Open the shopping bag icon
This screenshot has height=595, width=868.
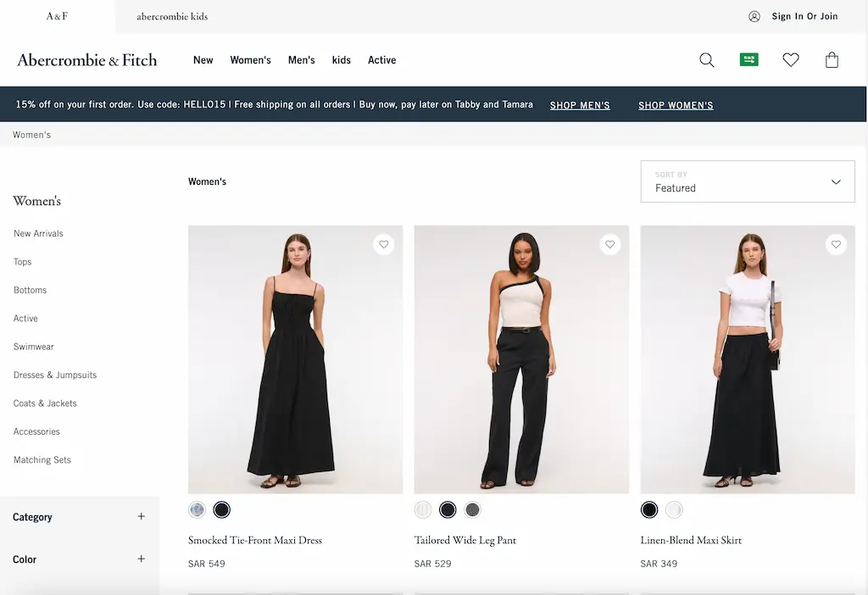(x=832, y=60)
